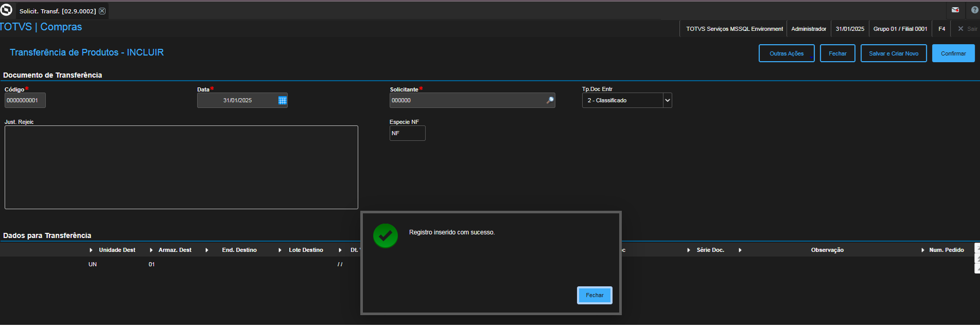Click the Especie NF input field
The height and width of the screenshot is (329, 980).
coord(407,133)
